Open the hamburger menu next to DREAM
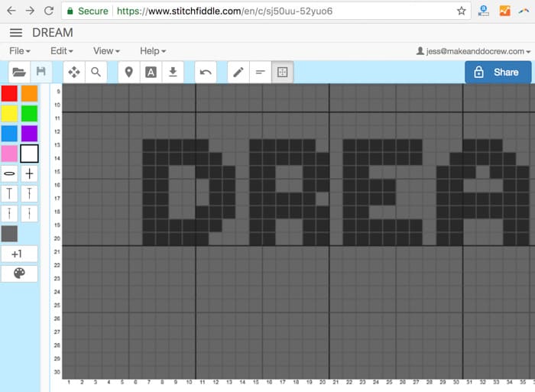Viewport: 535px width, 392px height. click(x=16, y=33)
